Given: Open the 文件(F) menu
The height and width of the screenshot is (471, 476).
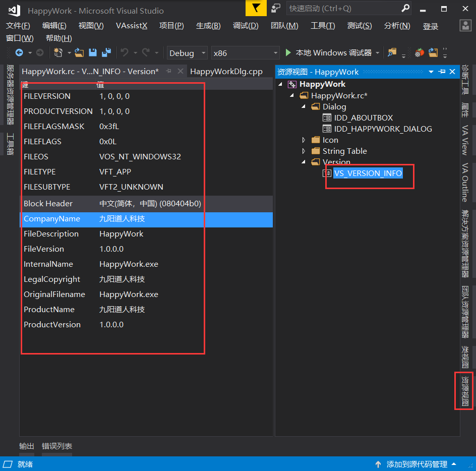Looking at the screenshot, I should (18, 26).
